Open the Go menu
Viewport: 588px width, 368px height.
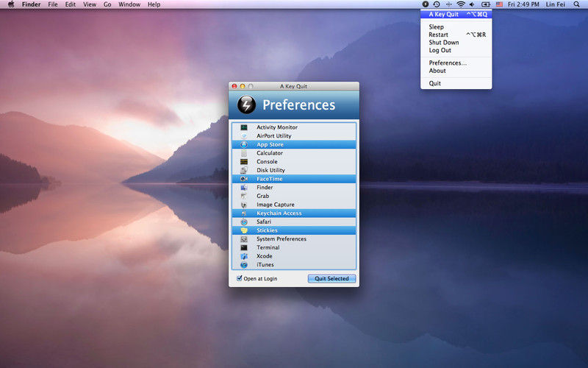tap(107, 4)
